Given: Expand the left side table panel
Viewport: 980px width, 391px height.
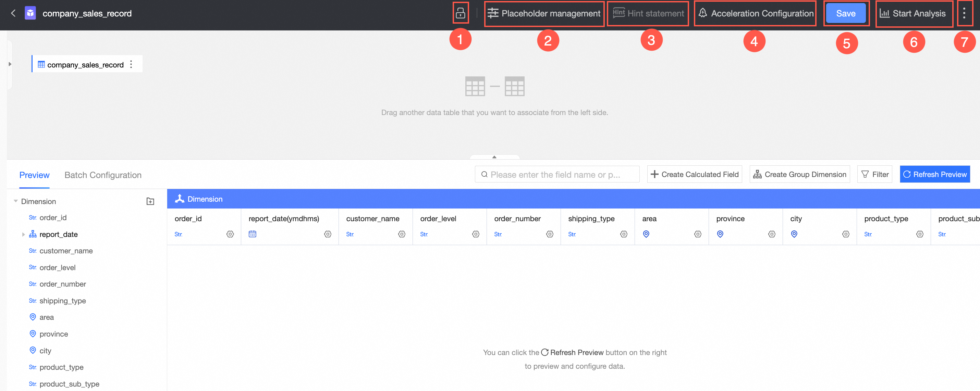Looking at the screenshot, I should pyautogui.click(x=10, y=64).
